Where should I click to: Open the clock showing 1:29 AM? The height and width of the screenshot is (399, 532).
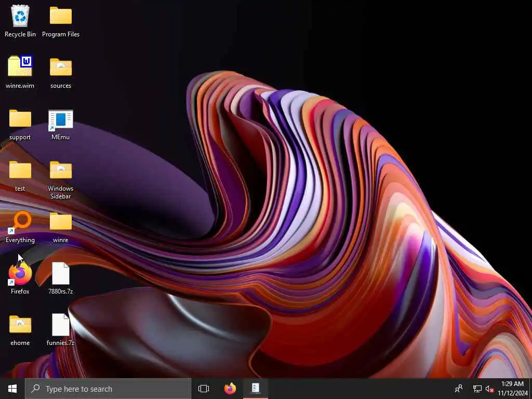[513, 389]
